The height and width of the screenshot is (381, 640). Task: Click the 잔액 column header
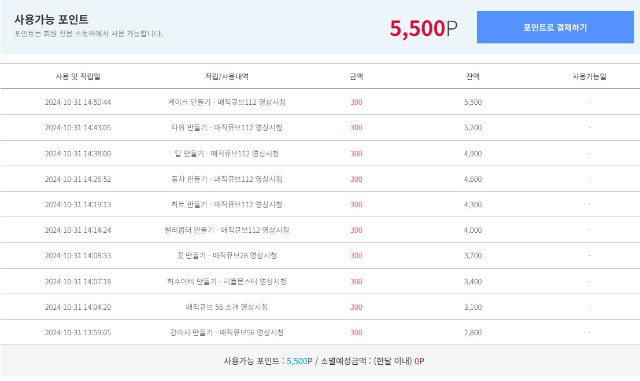[x=473, y=76]
